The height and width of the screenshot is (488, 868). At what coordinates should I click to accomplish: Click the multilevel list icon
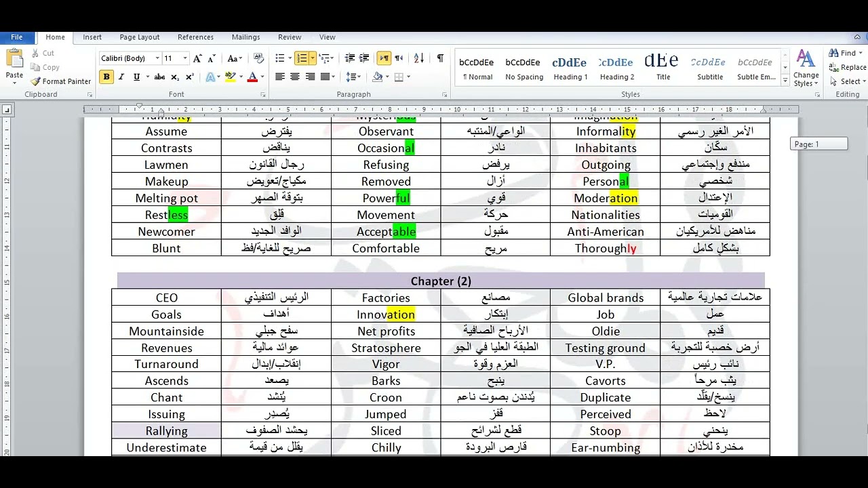[x=324, y=59]
